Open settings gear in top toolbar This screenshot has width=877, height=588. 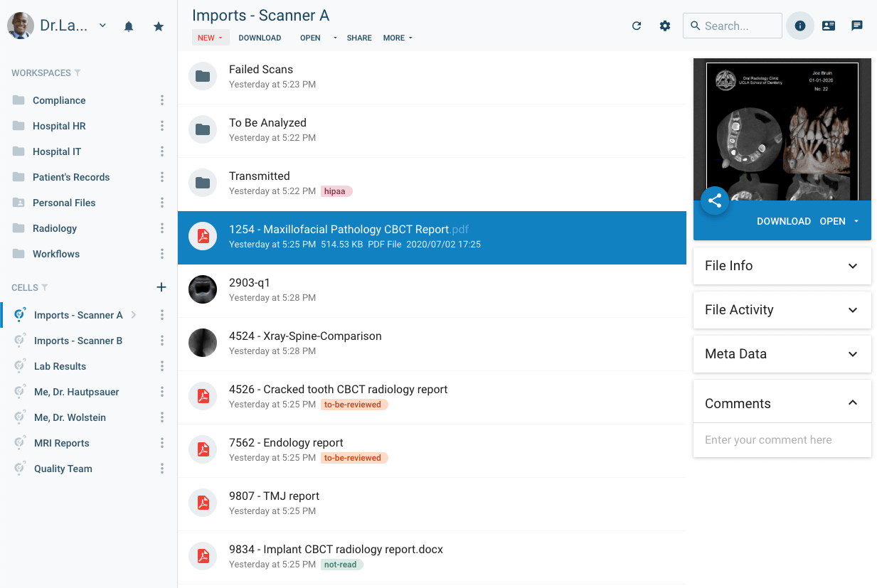point(665,26)
